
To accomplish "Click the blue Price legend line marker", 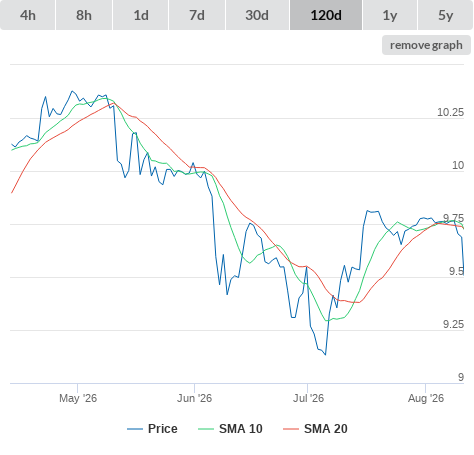I will 135,429.
